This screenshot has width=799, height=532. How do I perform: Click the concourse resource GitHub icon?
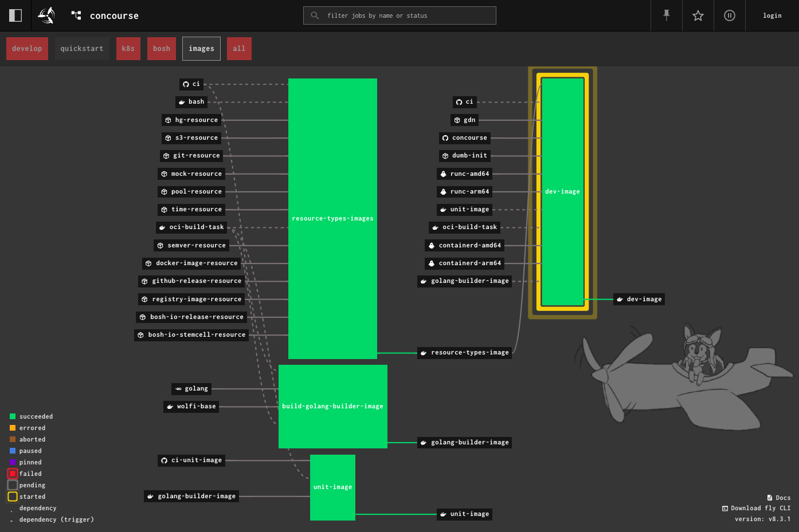tap(445, 138)
